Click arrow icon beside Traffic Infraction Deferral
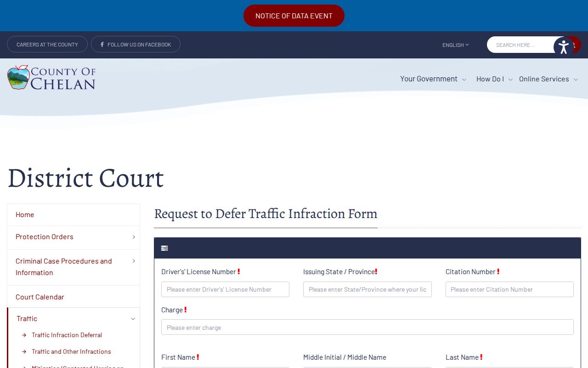 (24, 335)
